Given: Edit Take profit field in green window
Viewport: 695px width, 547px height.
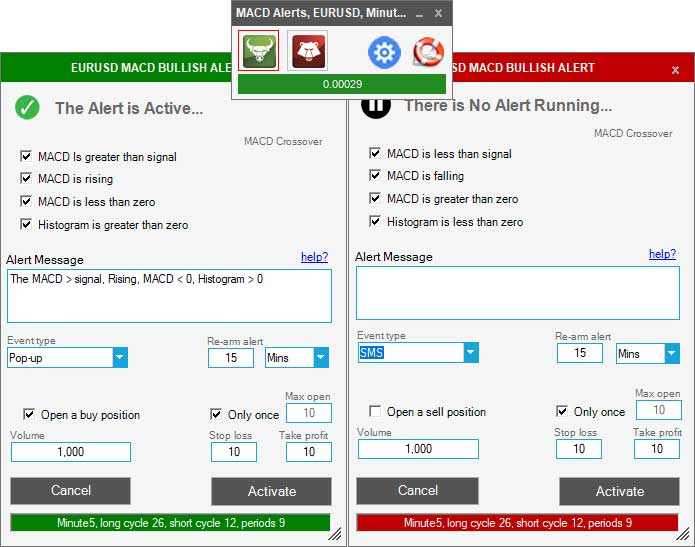Looking at the screenshot, I should pyautogui.click(x=309, y=452).
